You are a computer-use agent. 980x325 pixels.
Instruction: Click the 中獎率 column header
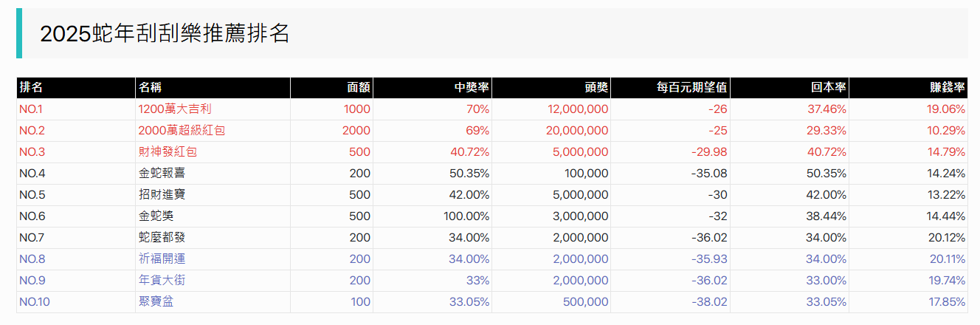pyautogui.click(x=432, y=88)
